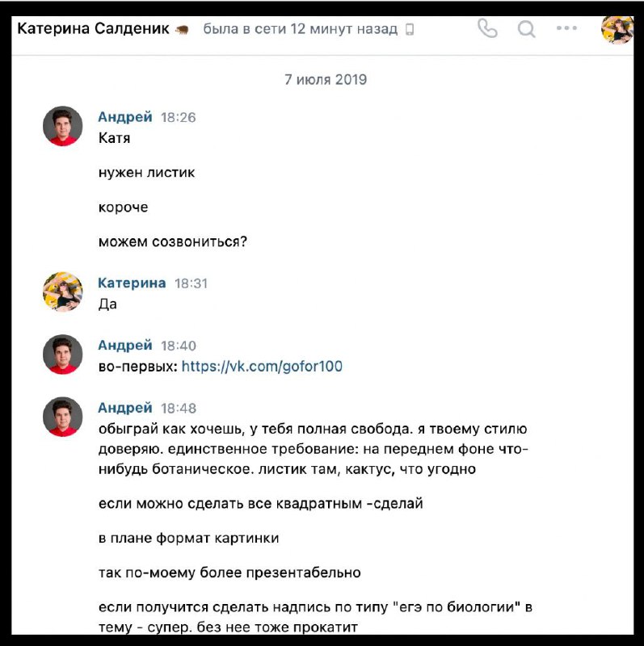The image size is (644, 646).
Task: Open the sender name Андрей at 18:26
Action: tap(125, 117)
